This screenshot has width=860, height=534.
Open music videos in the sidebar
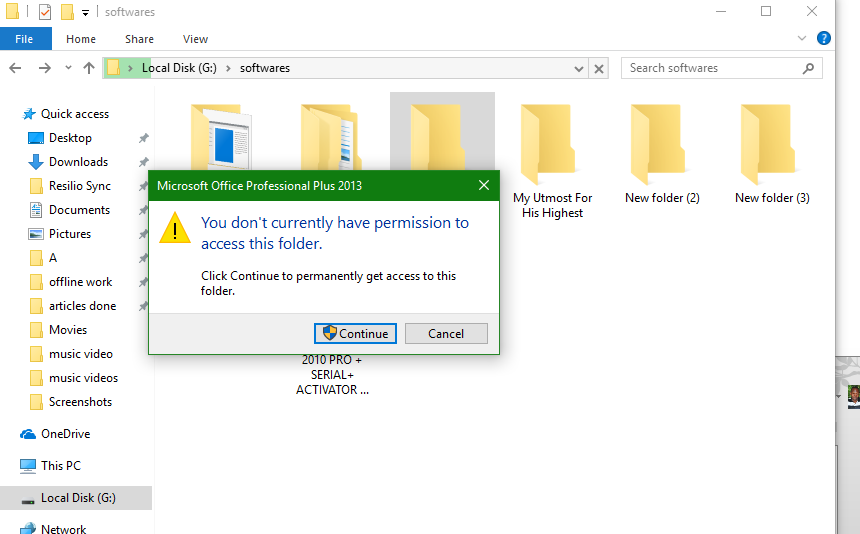pos(83,378)
